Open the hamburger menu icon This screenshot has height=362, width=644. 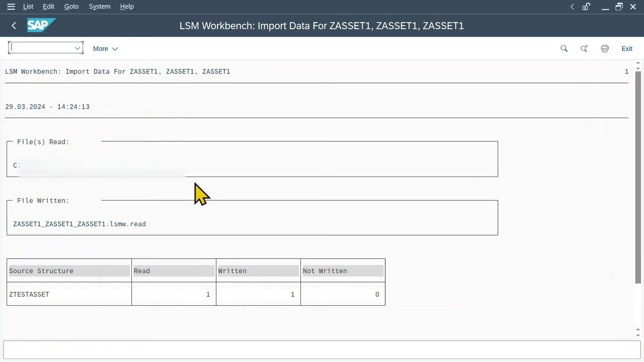click(x=11, y=7)
